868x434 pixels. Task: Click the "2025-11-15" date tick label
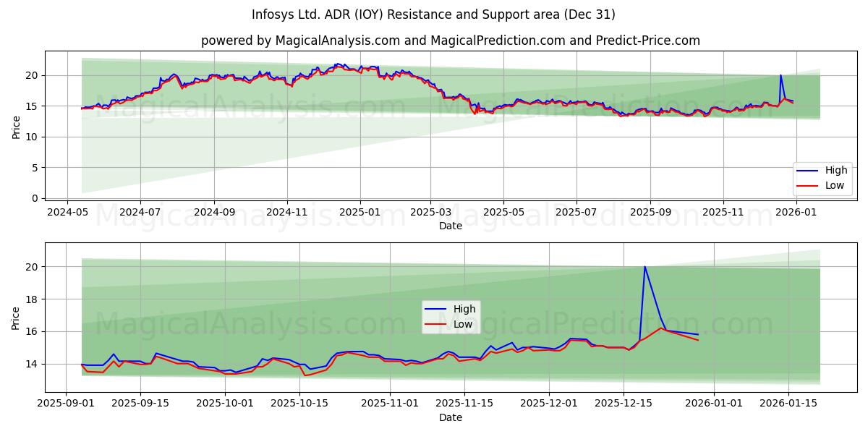465,404
